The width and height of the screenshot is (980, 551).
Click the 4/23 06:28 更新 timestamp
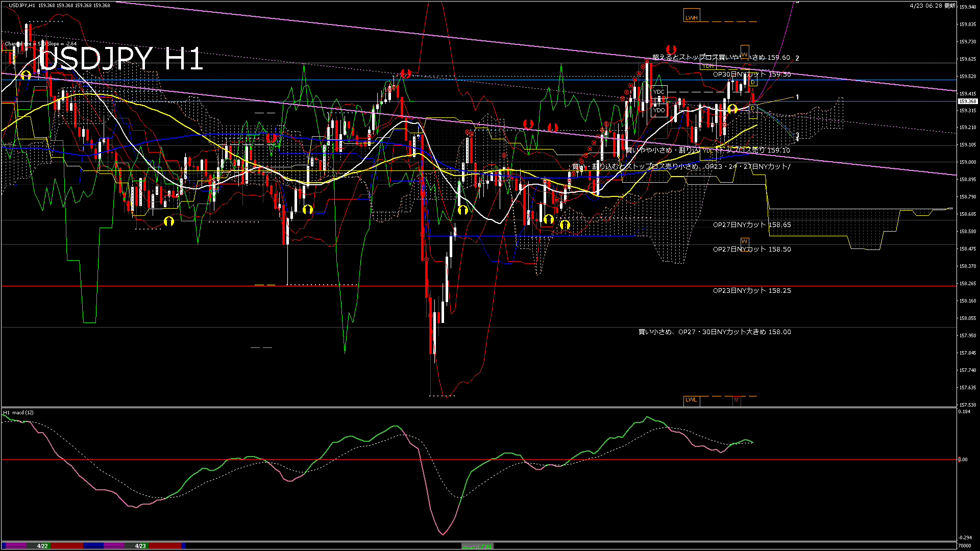(933, 6)
